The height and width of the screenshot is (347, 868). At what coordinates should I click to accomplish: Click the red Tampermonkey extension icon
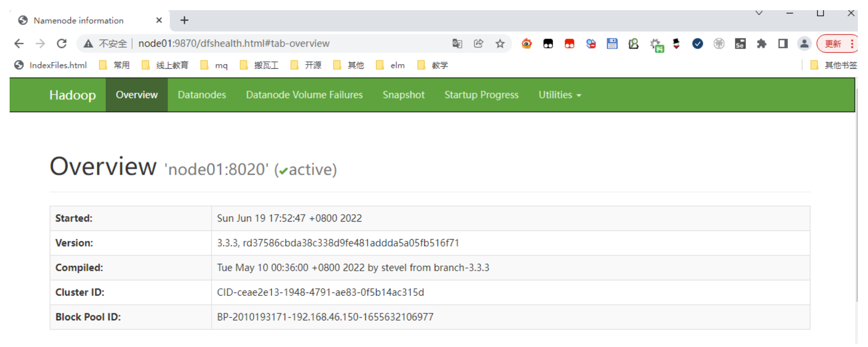(569, 44)
